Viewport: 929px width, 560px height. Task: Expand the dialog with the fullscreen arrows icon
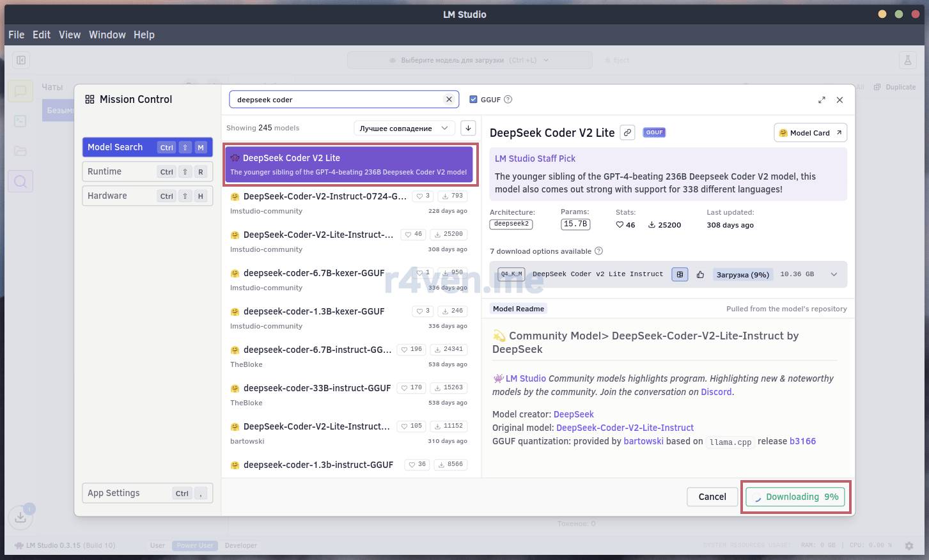[x=822, y=100]
